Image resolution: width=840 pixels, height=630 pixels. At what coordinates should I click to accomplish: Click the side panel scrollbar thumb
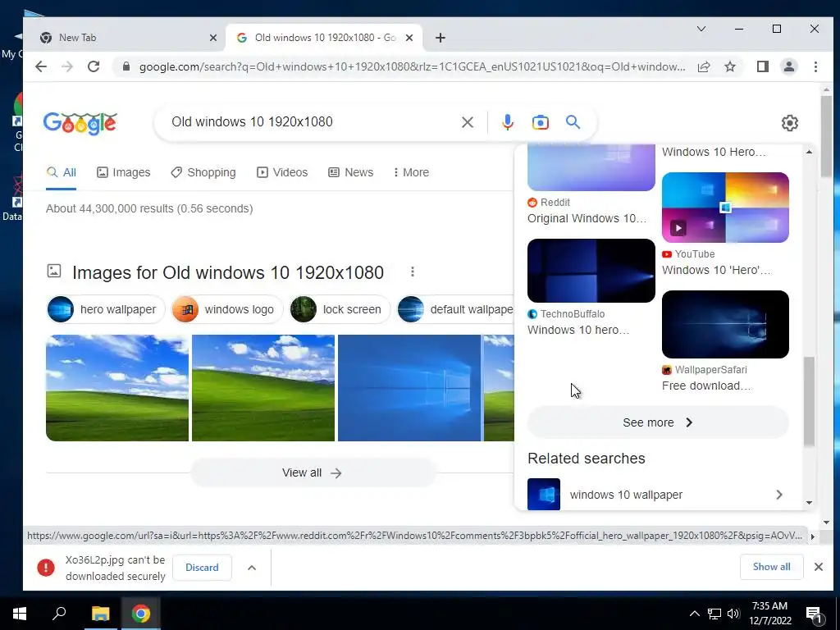(x=809, y=400)
